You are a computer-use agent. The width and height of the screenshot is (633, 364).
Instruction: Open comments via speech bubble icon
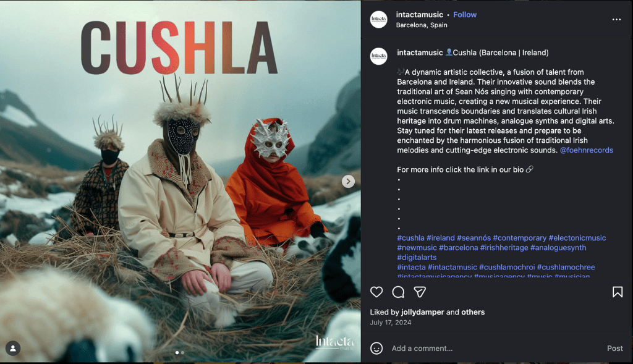point(398,292)
